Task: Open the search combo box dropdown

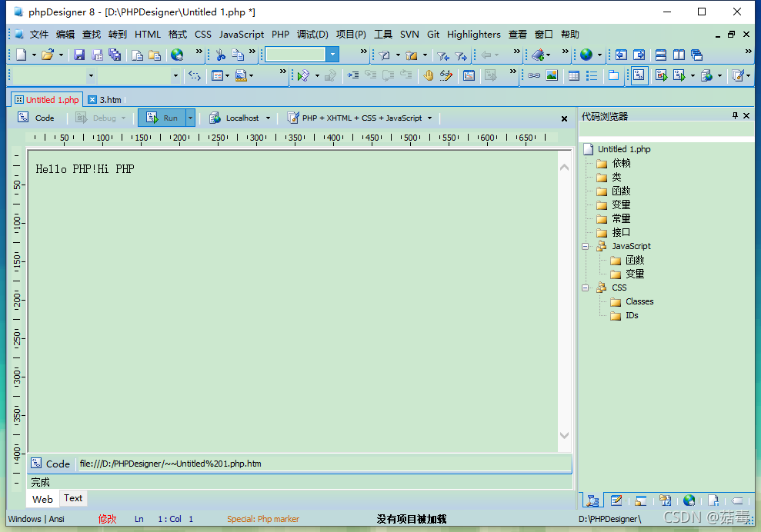Action: pos(332,55)
